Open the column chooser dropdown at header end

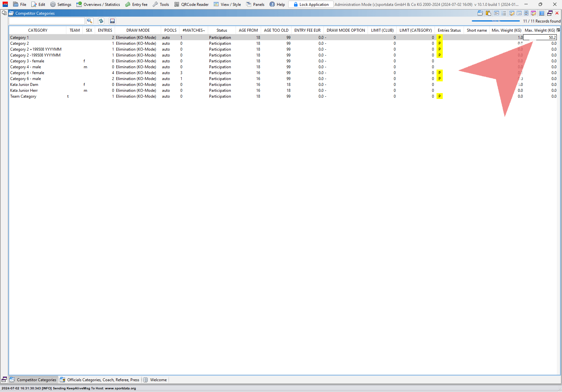tap(558, 30)
